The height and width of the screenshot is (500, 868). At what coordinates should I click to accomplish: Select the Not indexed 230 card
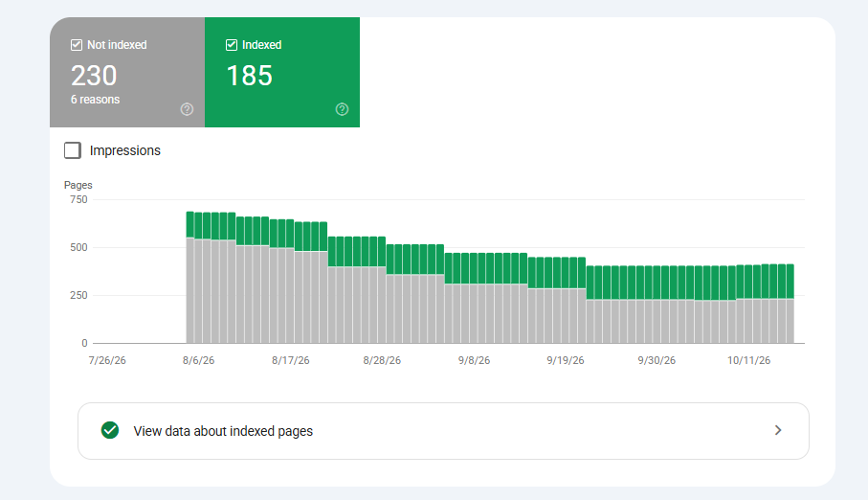(127, 72)
